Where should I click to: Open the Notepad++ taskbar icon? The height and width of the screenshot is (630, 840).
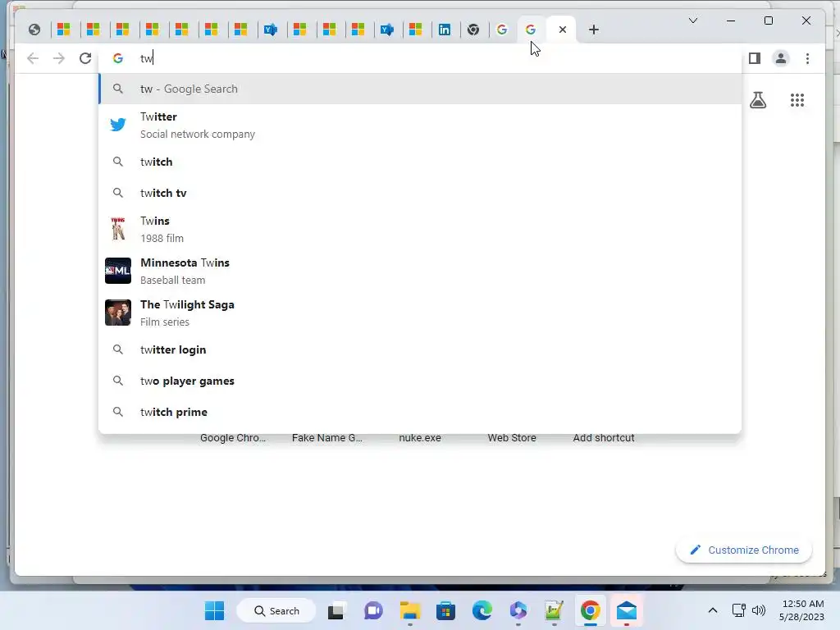(x=554, y=610)
